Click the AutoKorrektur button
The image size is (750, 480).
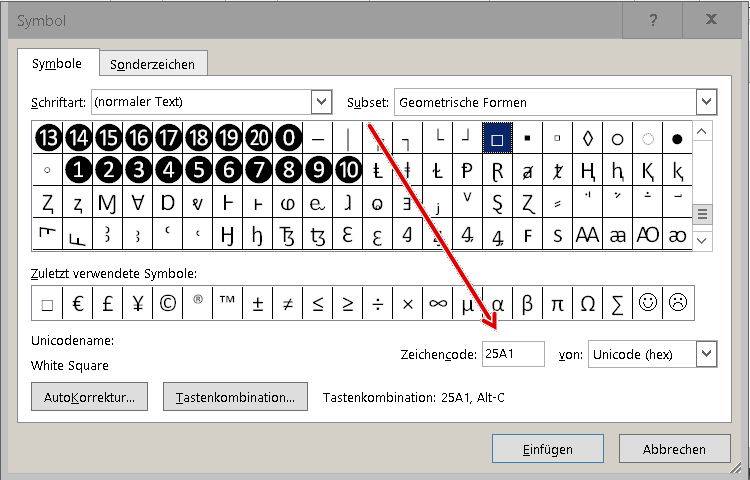click(x=89, y=397)
